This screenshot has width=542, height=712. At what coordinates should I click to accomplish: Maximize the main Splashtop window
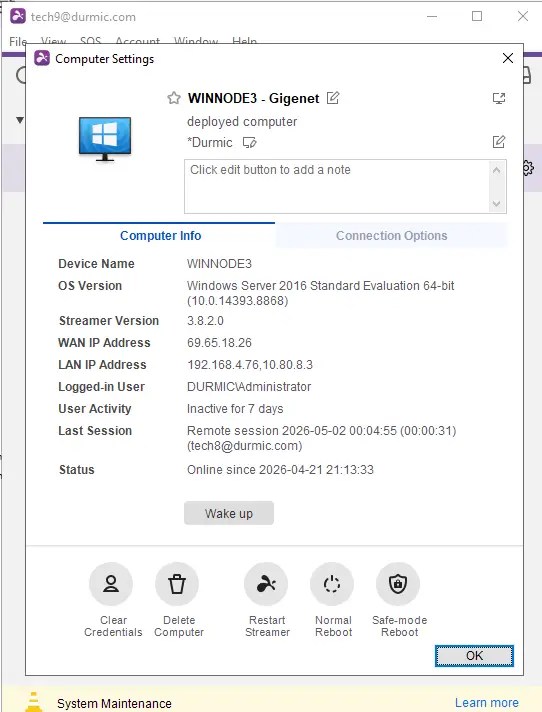click(x=477, y=16)
